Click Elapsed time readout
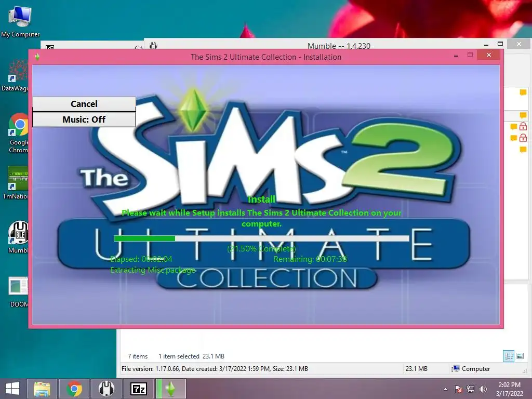Screen dimensions: 532x399 tap(141, 259)
